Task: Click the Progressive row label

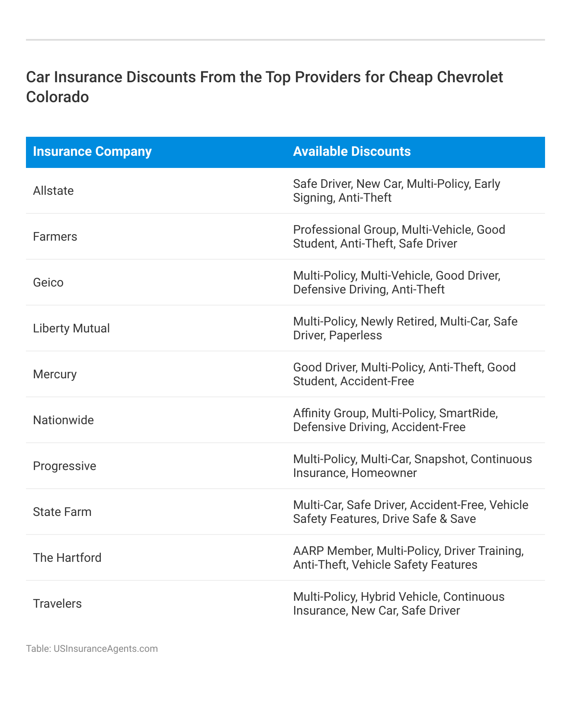Action: (64, 466)
